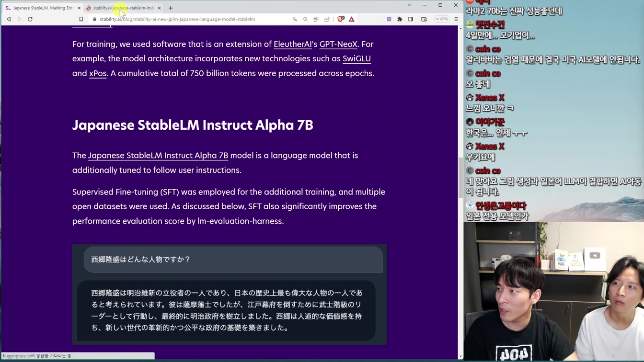Screen dimensions: 644x362
Task: Click the huggingface.co loading status bar text
Action: pos(38,356)
